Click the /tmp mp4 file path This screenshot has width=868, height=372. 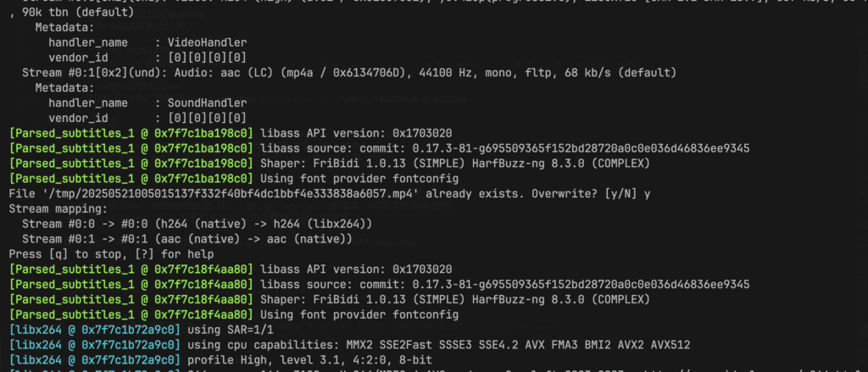click(x=234, y=194)
